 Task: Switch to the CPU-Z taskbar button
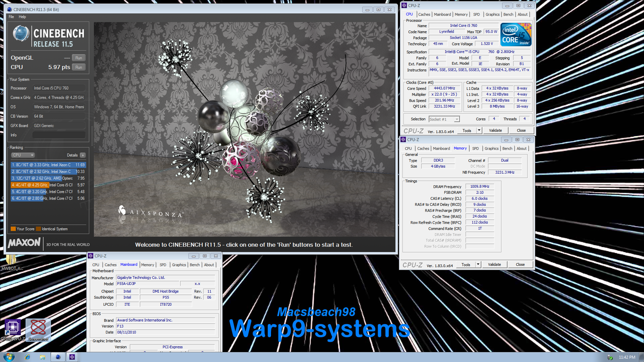pos(72,357)
